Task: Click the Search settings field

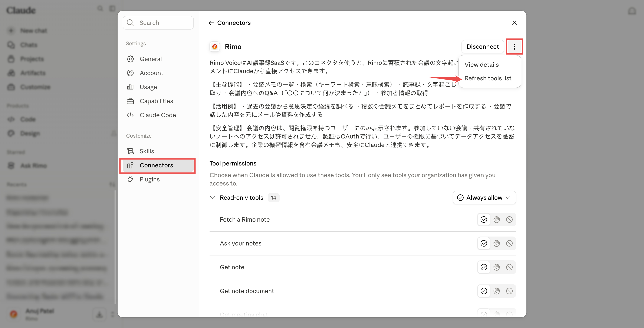Action: (x=158, y=23)
